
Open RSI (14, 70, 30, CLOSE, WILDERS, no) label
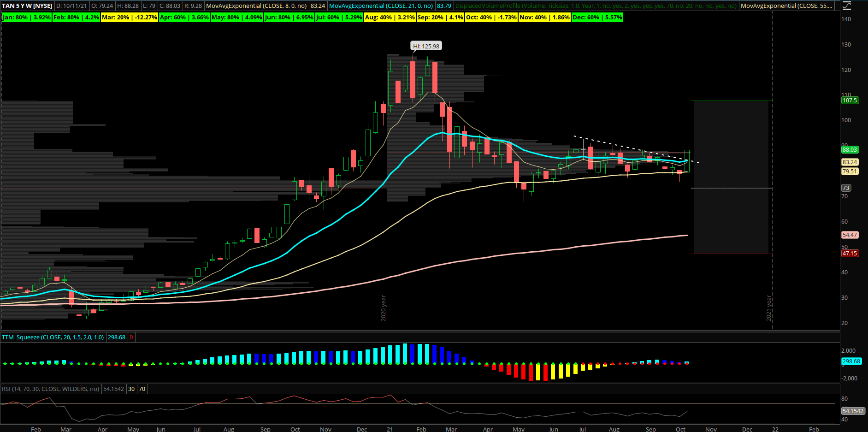(51, 389)
